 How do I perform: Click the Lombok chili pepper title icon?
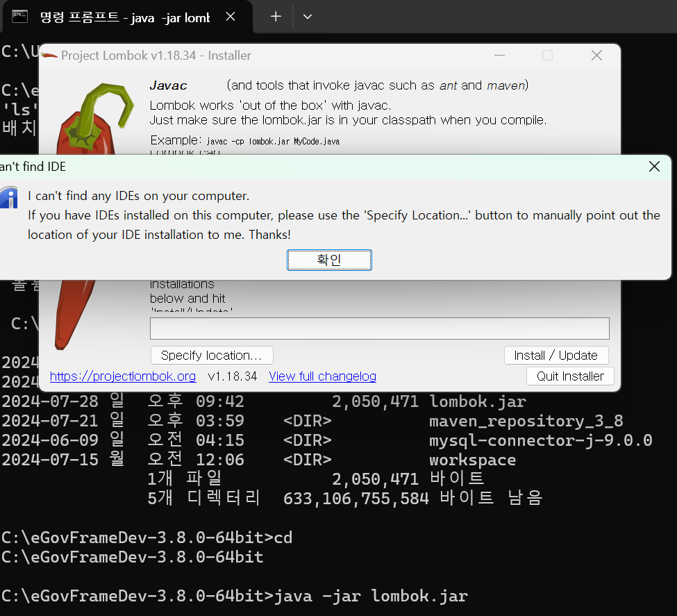click(49, 56)
